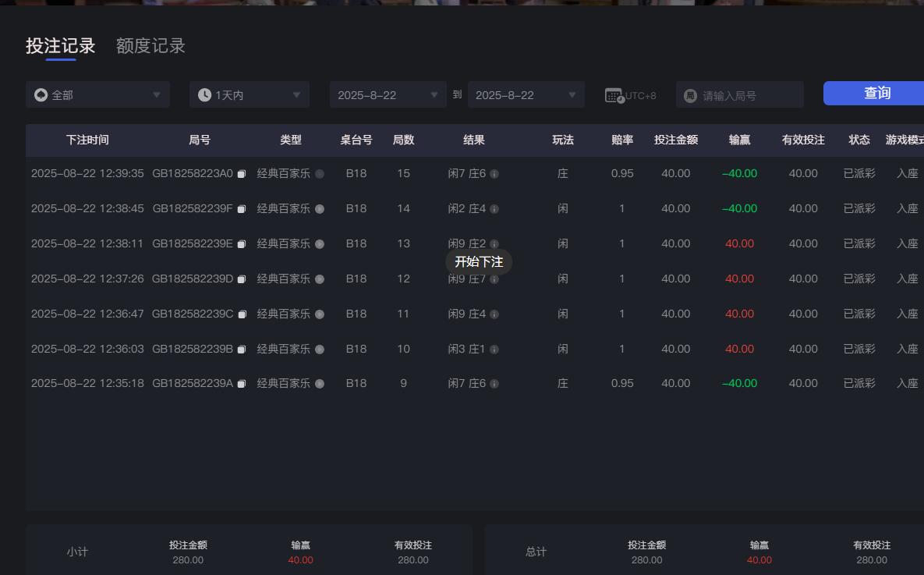Select the 投注记录 tab
This screenshot has height=575, width=924.
point(62,45)
